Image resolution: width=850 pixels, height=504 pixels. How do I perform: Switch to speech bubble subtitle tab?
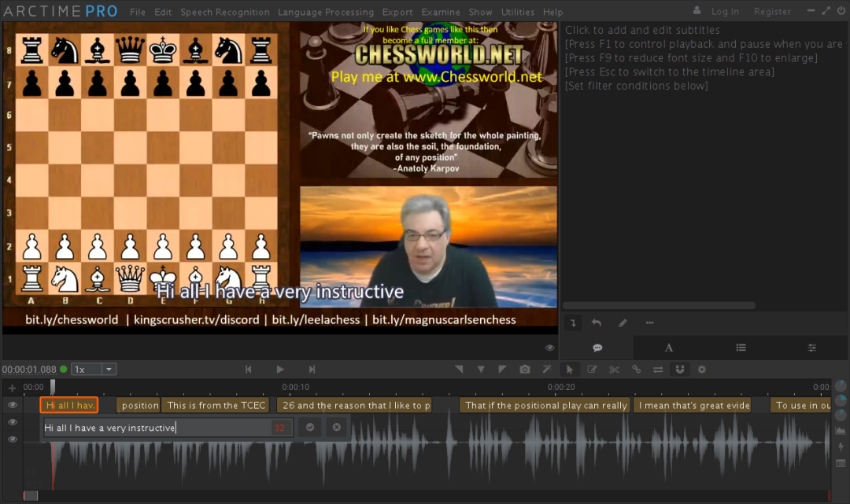tap(597, 348)
